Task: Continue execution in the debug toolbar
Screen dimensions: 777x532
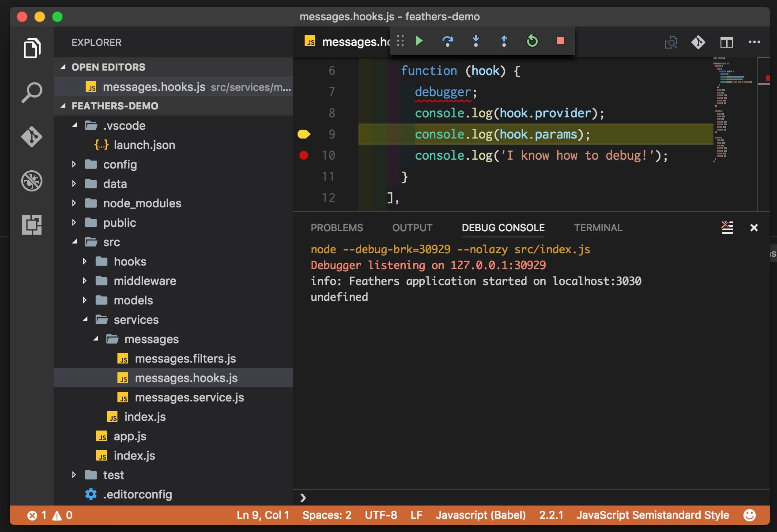Action: (x=419, y=41)
